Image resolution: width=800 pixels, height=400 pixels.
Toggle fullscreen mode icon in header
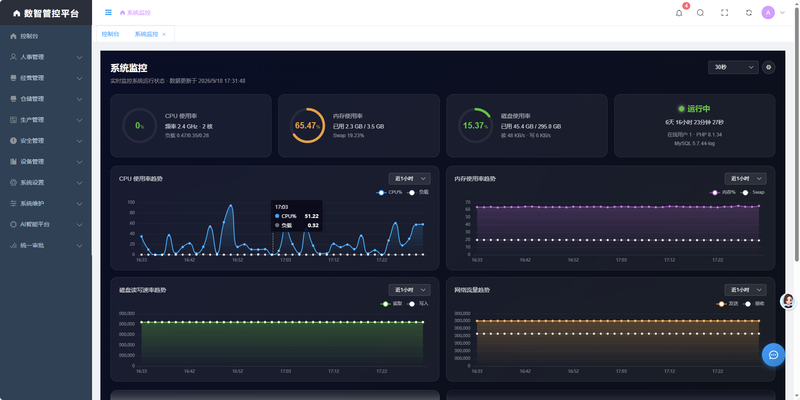pyautogui.click(x=724, y=13)
